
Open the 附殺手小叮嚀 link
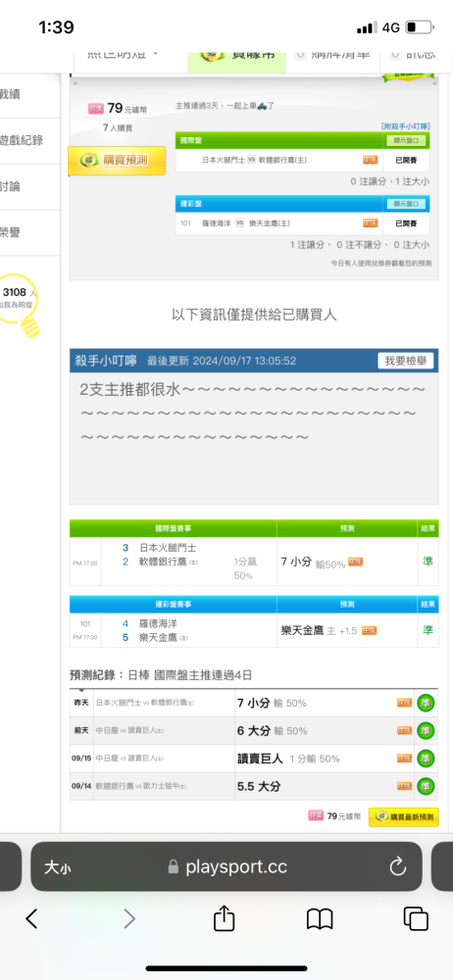coord(406,126)
